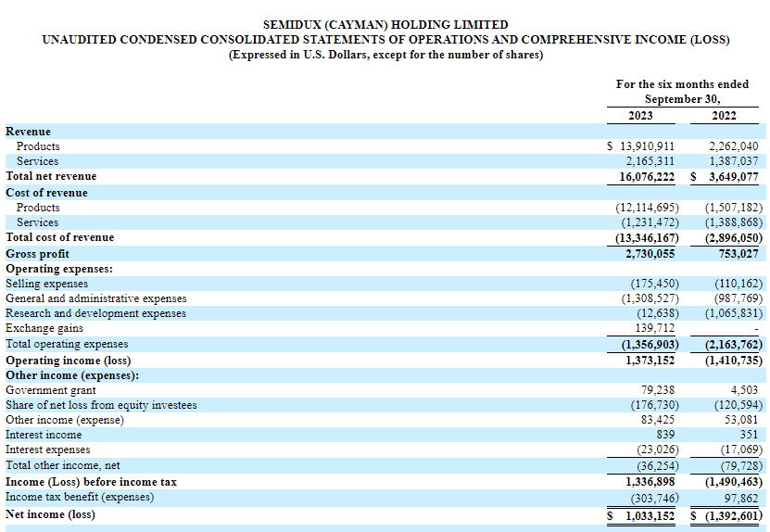Select 'Research and development expenses' label
Screen dimensions: 770x532
pos(95,313)
